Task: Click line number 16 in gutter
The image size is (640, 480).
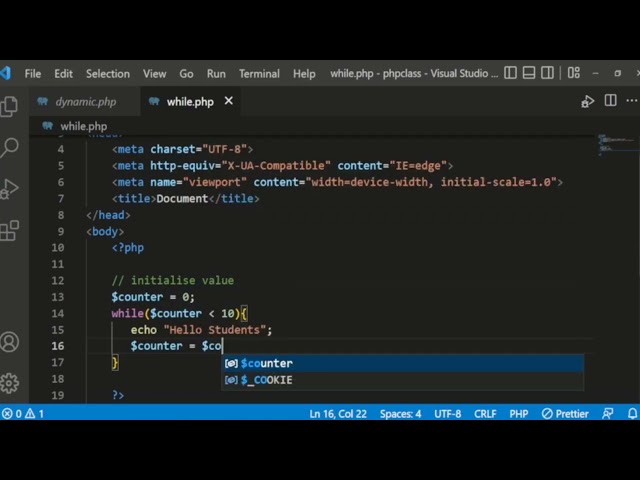Action: [x=58, y=346]
